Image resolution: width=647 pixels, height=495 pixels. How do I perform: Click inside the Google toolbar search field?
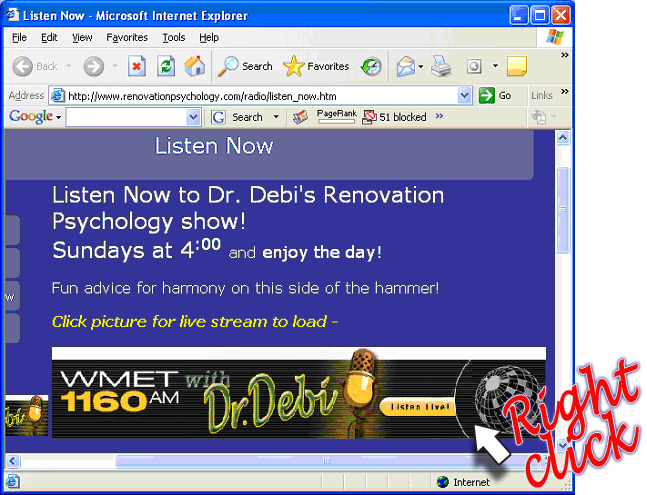click(125, 117)
